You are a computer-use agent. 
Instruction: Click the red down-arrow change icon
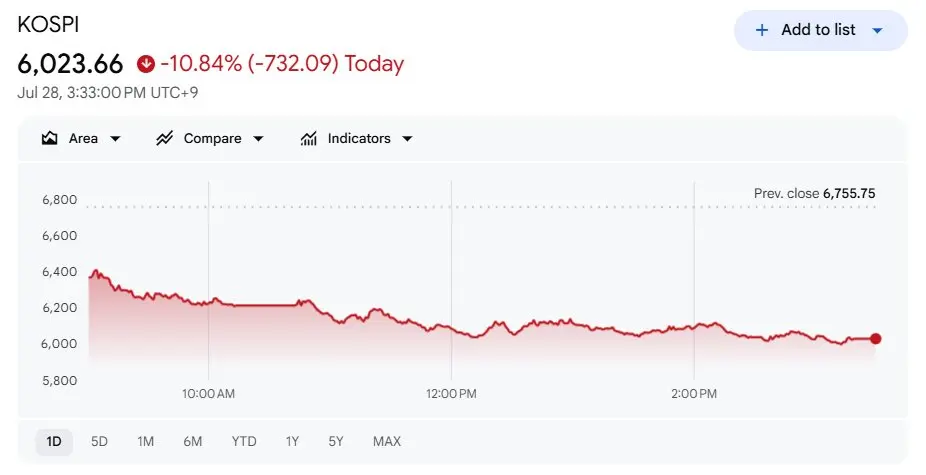[x=145, y=64]
